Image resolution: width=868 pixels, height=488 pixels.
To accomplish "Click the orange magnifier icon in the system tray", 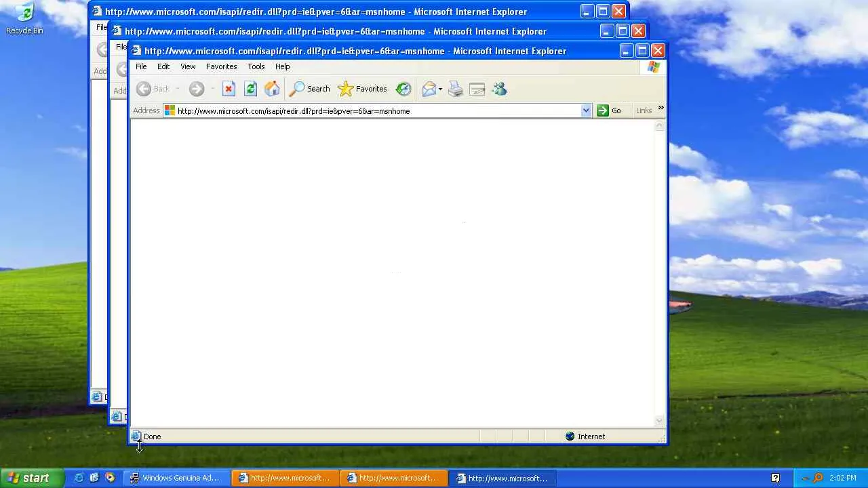I will [x=818, y=478].
